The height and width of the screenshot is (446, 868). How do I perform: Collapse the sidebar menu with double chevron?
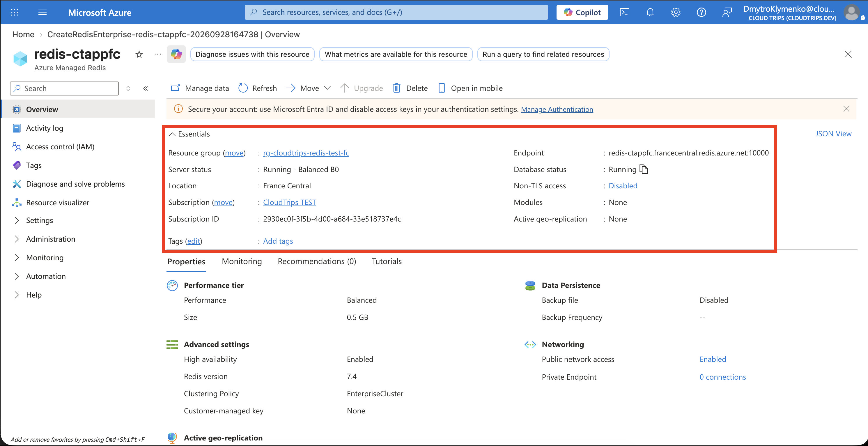(x=146, y=88)
